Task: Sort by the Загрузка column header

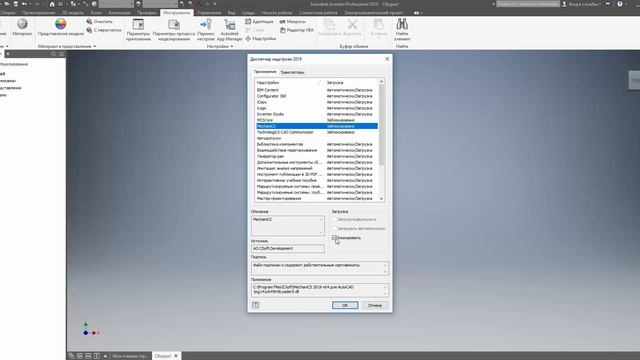Action: tap(351, 82)
